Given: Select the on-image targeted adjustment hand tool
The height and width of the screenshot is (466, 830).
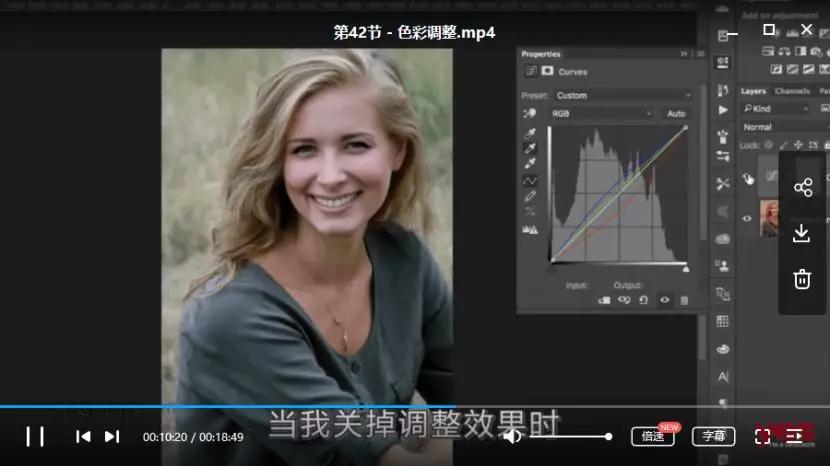Looking at the screenshot, I should click(x=529, y=113).
